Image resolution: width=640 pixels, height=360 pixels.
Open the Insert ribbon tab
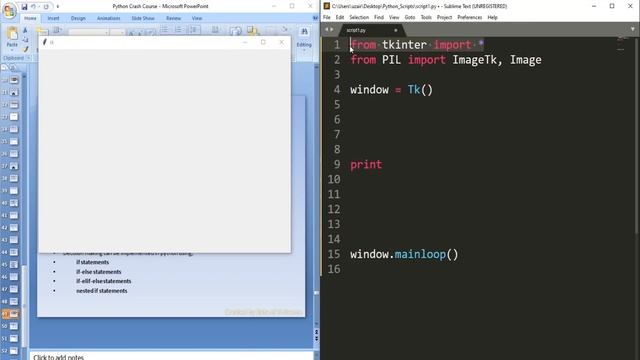pyautogui.click(x=53, y=18)
